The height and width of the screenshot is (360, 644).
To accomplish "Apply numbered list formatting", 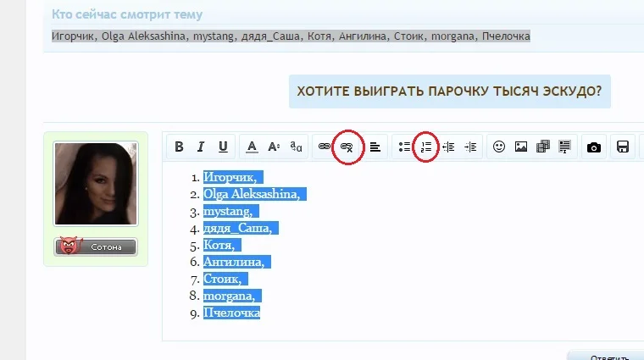I will point(426,147).
